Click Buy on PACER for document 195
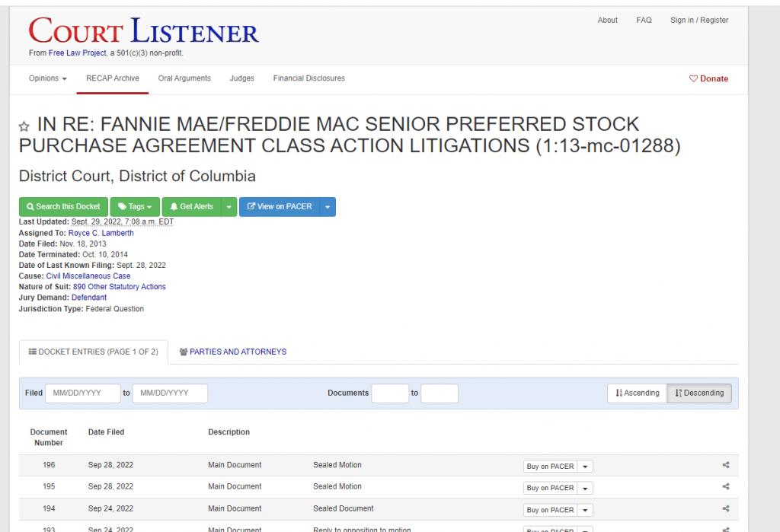 pos(550,489)
